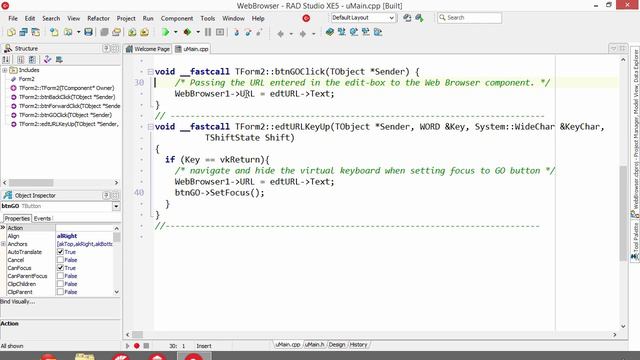Click the green Run button
The height and width of the screenshot is (360, 640).
coord(165,32)
